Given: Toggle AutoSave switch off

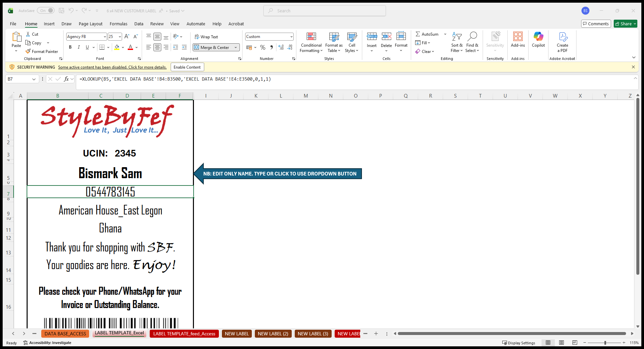Looking at the screenshot, I should tap(46, 11).
